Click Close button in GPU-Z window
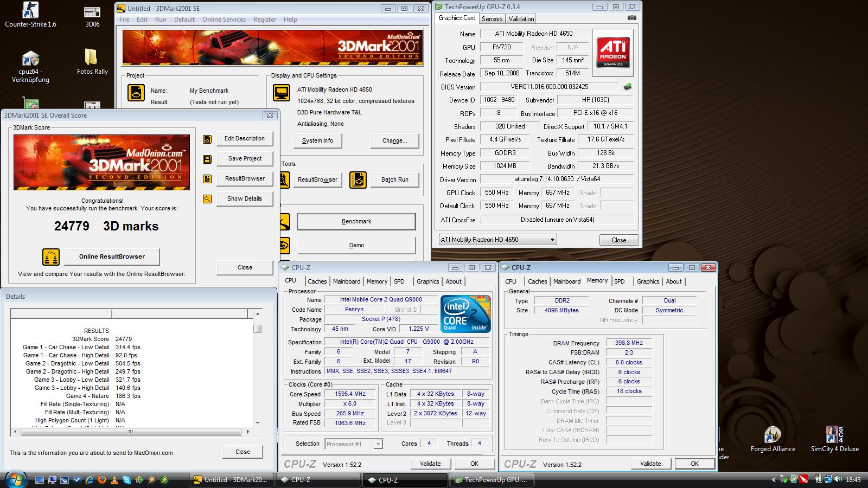 [619, 240]
